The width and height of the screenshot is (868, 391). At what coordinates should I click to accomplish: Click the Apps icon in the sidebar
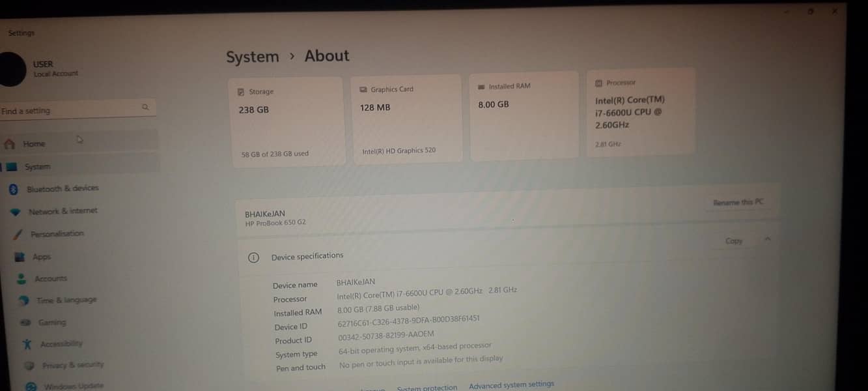[x=20, y=257]
